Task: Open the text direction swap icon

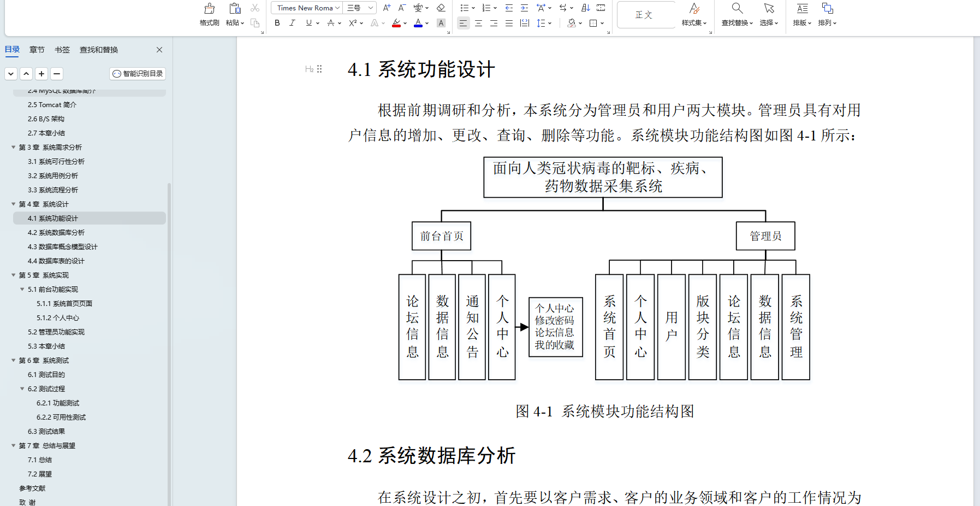Action: (563, 8)
